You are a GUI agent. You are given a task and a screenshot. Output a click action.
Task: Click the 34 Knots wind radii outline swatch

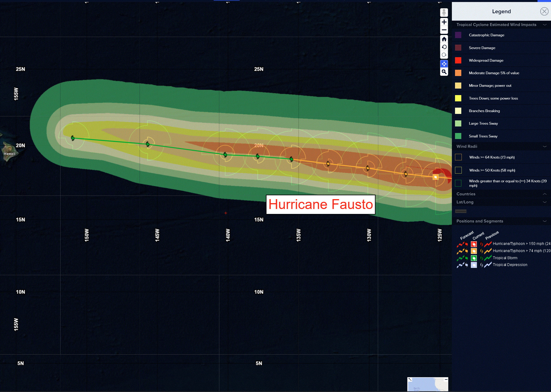tap(458, 183)
